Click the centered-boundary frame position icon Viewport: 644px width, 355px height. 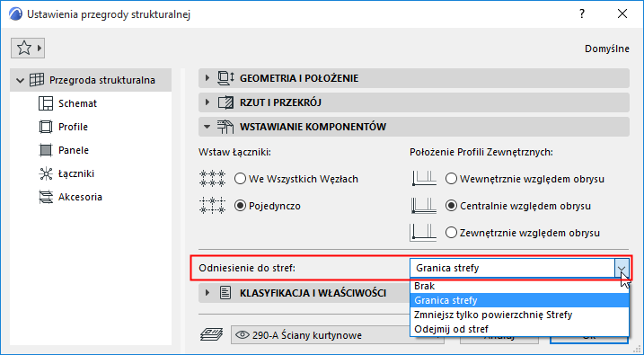424,206
